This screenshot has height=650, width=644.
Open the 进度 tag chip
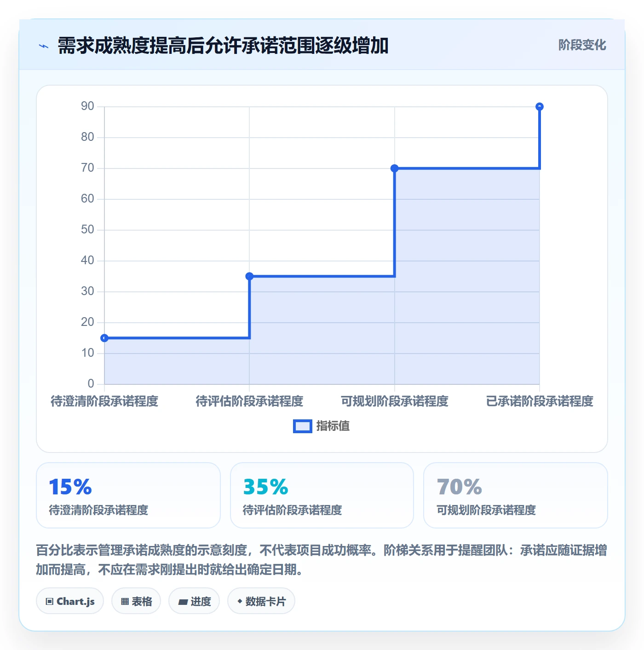click(194, 601)
